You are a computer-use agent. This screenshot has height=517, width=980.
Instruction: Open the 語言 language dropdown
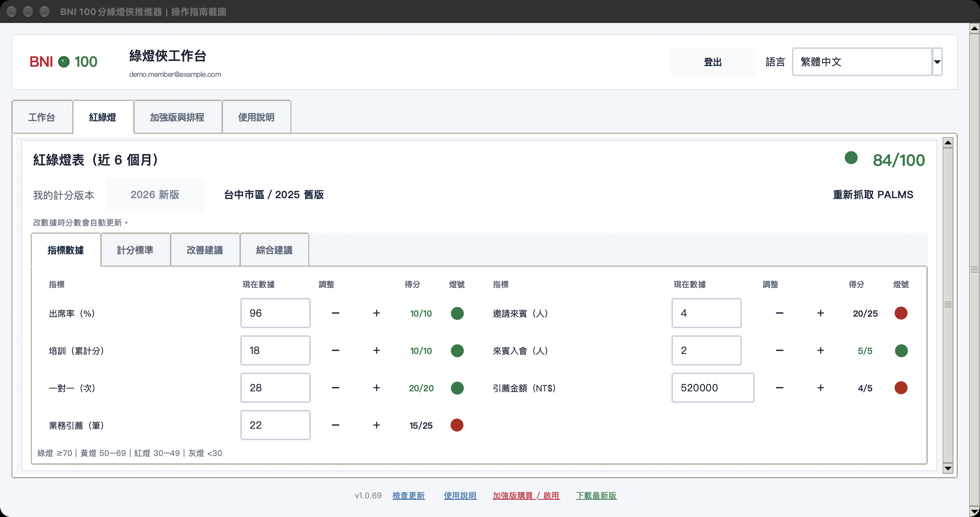[867, 62]
